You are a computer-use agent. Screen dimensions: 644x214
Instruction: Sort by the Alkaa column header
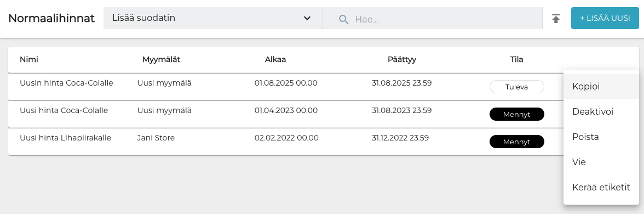point(275,59)
